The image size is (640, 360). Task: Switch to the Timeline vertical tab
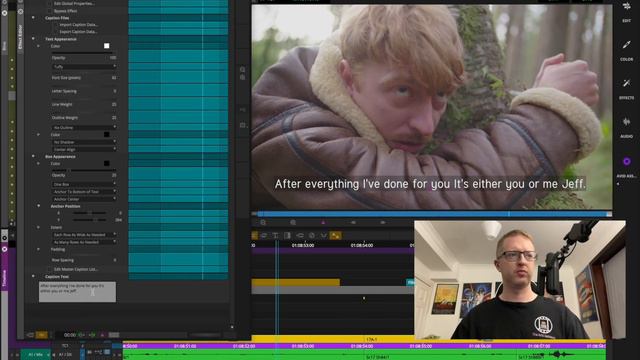pyautogui.click(x=4, y=278)
